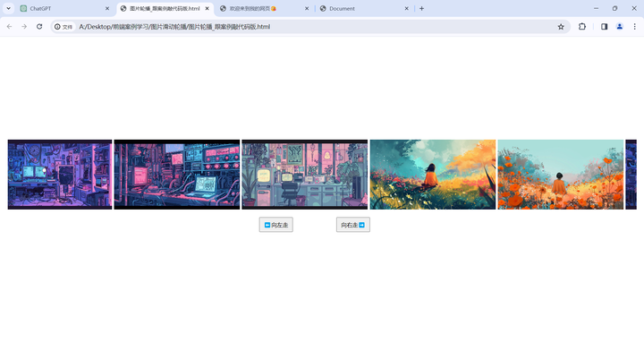The height and width of the screenshot is (343, 644).
Task: Open the Extensions puzzle icon
Action: click(x=582, y=27)
